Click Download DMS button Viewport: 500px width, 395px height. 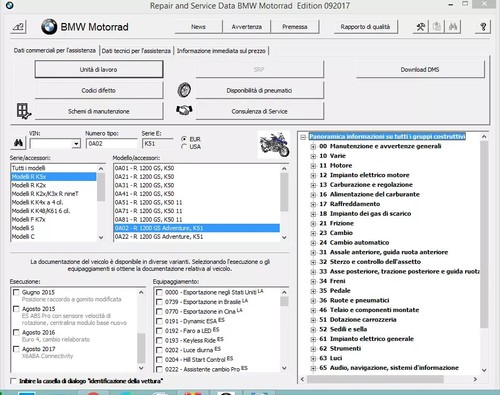pos(420,69)
